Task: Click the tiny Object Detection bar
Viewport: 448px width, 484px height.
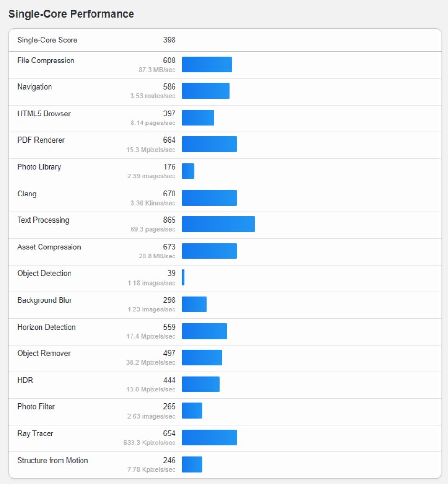Action: click(183, 277)
